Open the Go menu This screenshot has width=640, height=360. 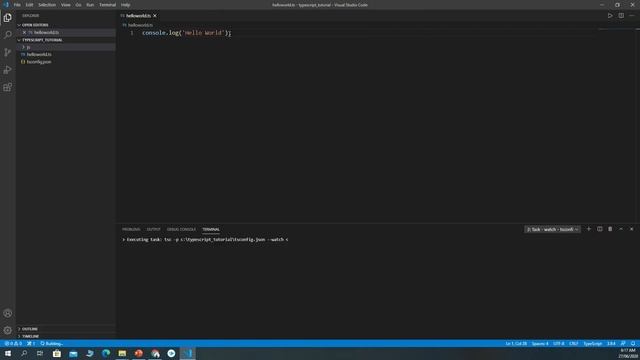click(78, 5)
